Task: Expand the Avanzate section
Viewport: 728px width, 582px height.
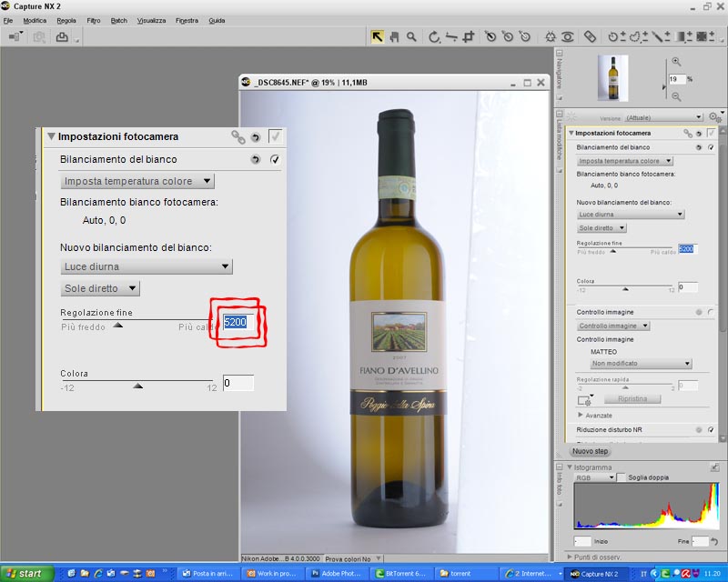Action: (x=580, y=415)
